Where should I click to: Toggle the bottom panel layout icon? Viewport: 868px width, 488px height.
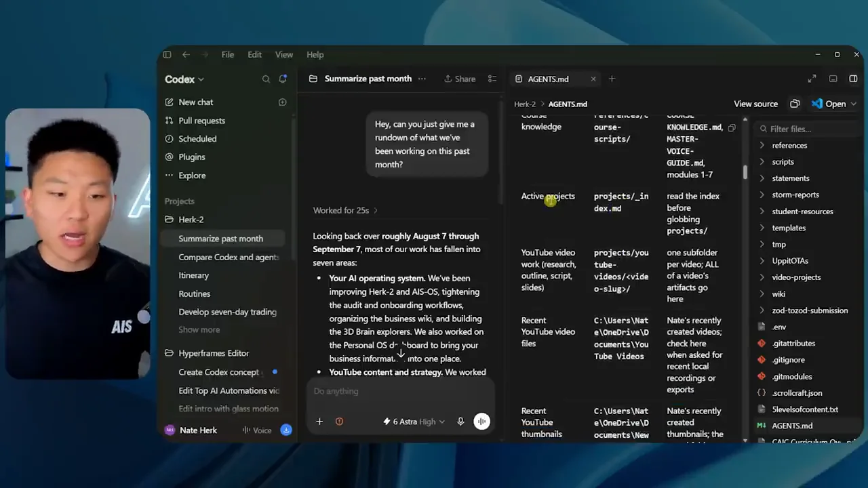click(833, 79)
